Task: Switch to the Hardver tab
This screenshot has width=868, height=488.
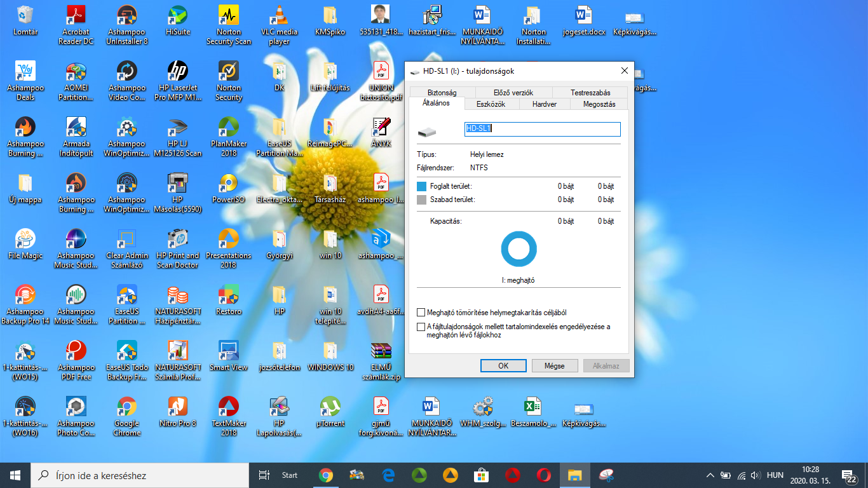Action: tap(545, 104)
